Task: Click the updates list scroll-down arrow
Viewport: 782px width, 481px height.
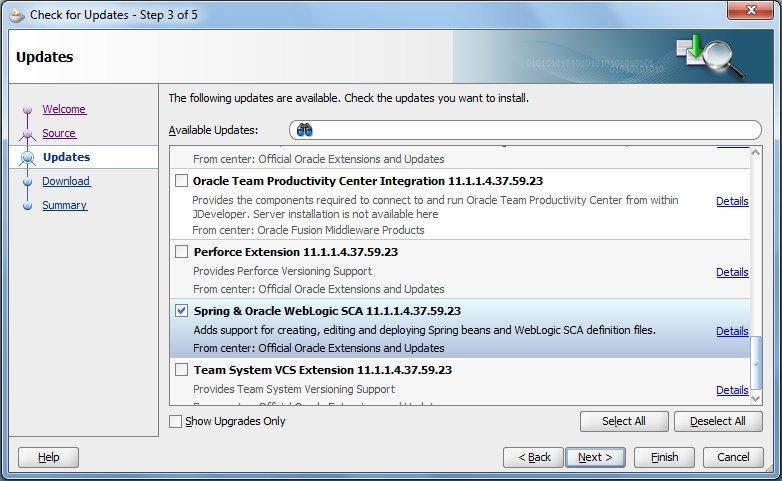Action: click(756, 398)
